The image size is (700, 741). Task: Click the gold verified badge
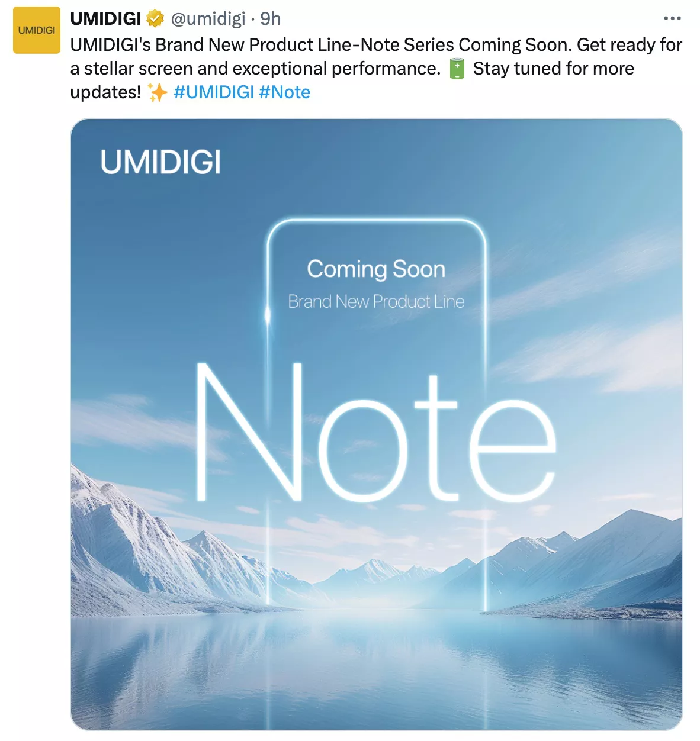pyautogui.click(x=155, y=19)
